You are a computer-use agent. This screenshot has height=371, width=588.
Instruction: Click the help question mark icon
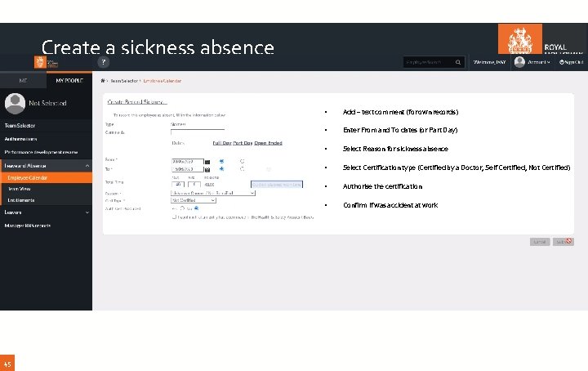pyautogui.click(x=104, y=62)
